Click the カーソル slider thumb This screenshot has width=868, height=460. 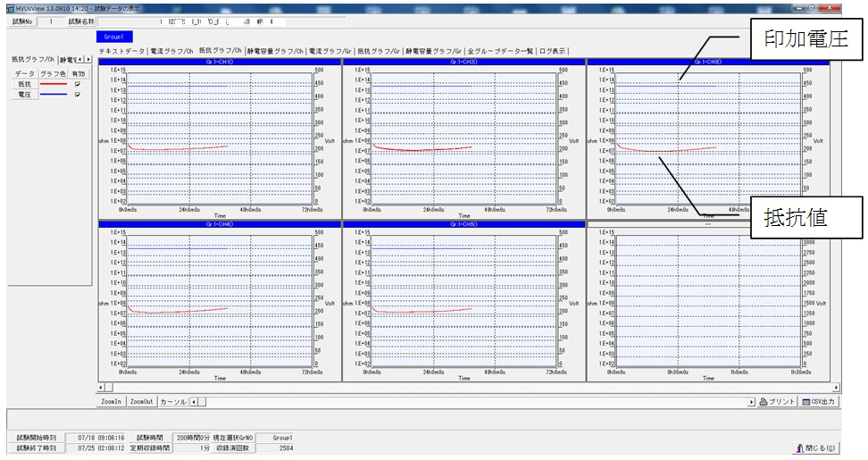[x=202, y=402]
